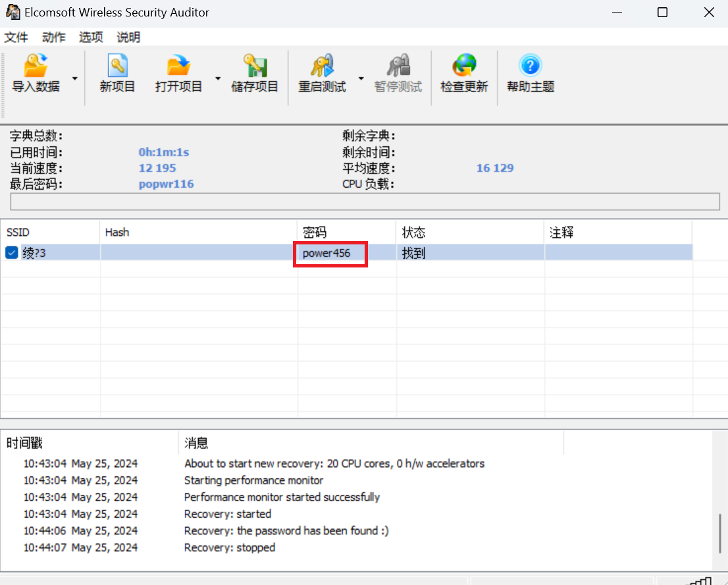This screenshot has height=585, width=728.
Task: Click the 10:44:06 May 25, 2024 timestamp
Action: coord(80,530)
